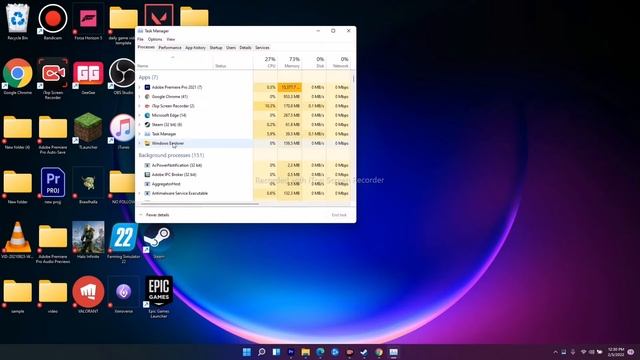Select the Brawlhalla desktop icon
Image resolution: width=640 pixels, height=360 pixels.
point(88,186)
